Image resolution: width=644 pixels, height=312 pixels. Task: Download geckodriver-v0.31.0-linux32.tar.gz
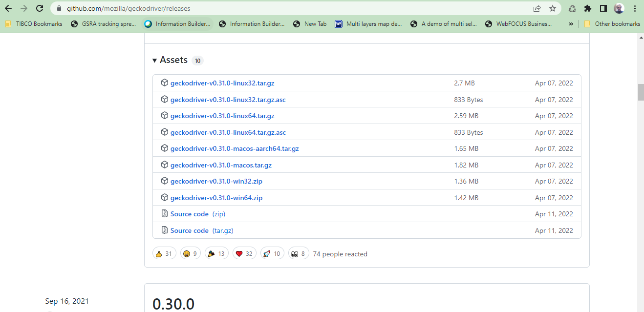pos(222,83)
